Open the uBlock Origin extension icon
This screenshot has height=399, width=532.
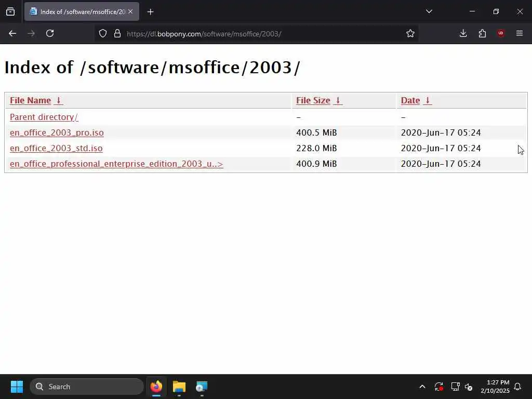point(501,33)
